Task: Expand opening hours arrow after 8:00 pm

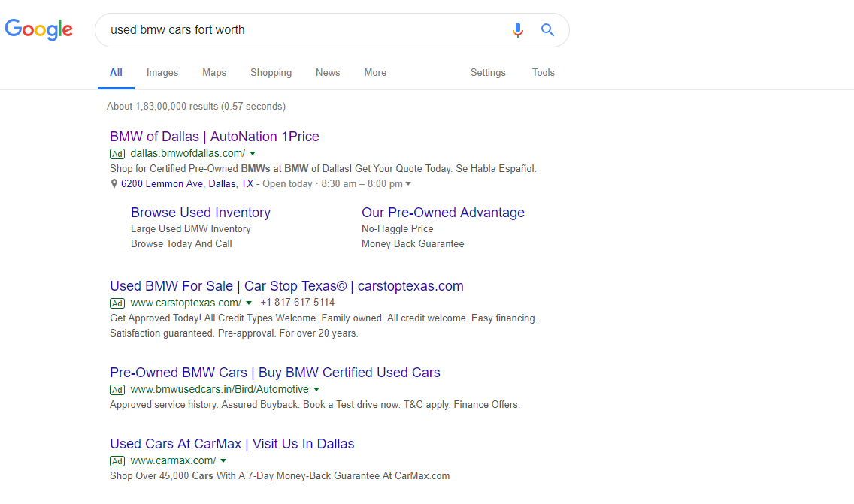Action: coord(408,184)
